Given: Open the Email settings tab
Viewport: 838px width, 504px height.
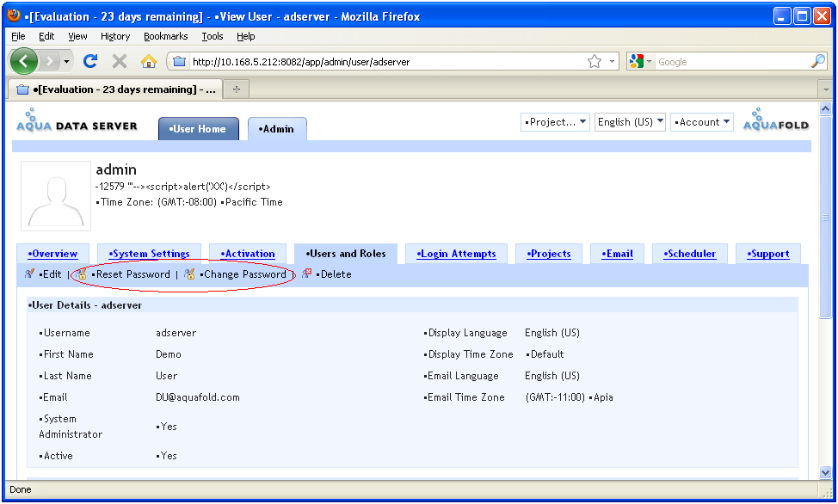Looking at the screenshot, I should [x=617, y=254].
